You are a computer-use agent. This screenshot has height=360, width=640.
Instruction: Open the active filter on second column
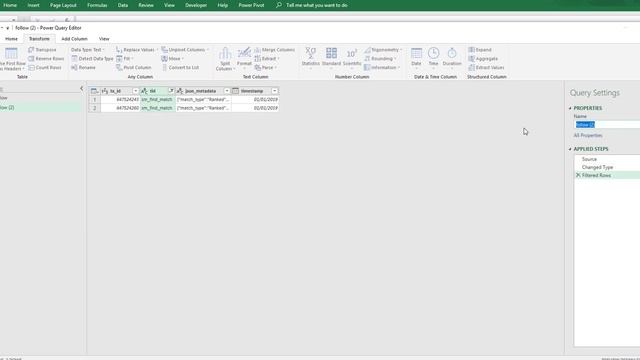[171, 91]
